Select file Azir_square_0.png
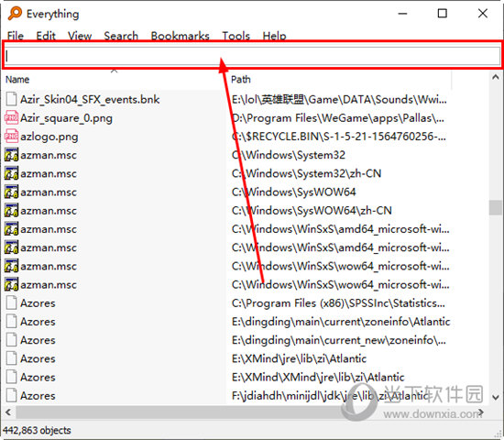 pyautogui.click(x=66, y=118)
